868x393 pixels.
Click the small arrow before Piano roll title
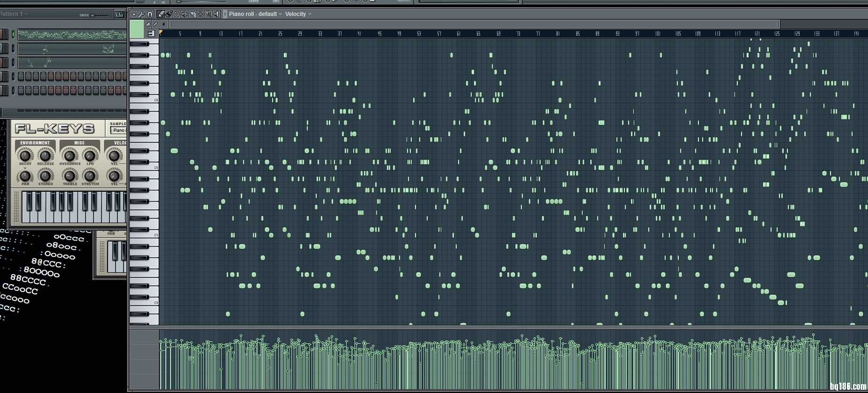[225, 14]
